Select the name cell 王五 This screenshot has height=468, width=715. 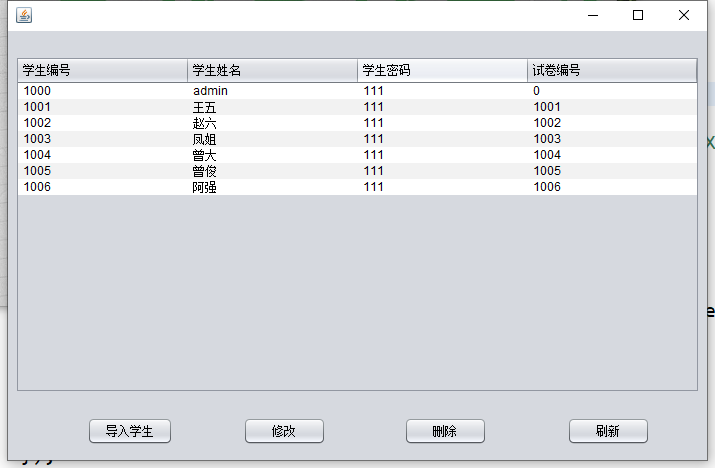coord(272,107)
